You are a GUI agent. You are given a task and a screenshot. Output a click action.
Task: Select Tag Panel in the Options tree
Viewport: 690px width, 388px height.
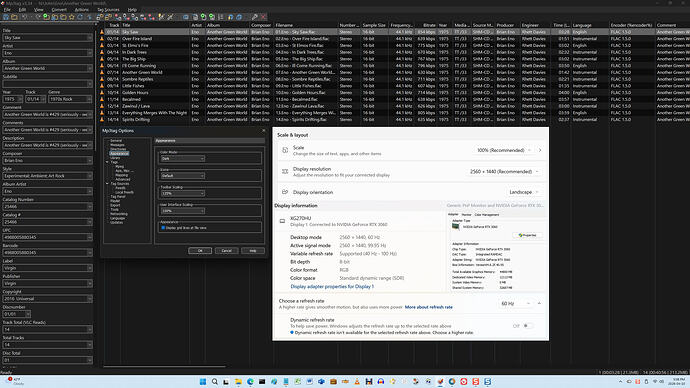[117, 197]
